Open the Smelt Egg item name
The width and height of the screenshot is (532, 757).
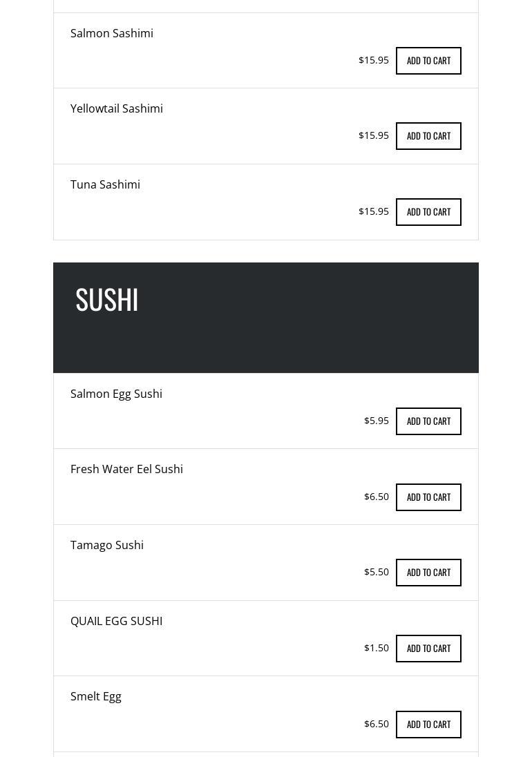(x=96, y=696)
